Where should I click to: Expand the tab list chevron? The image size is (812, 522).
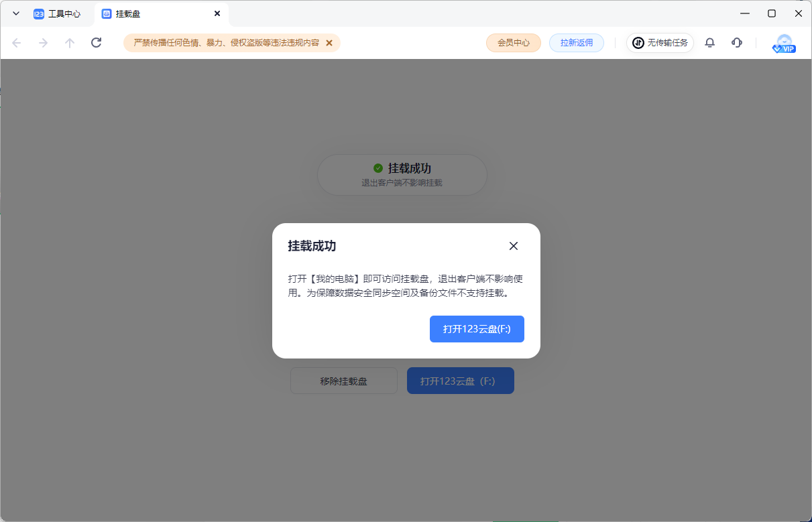pyautogui.click(x=16, y=13)
